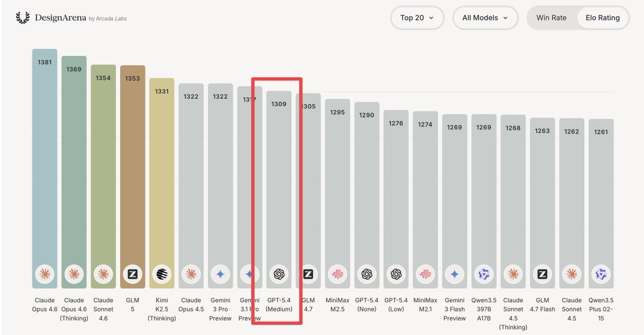644x335 pixels.
Task: Click the DesignArena laurel logo
Action: pos(22,17)
